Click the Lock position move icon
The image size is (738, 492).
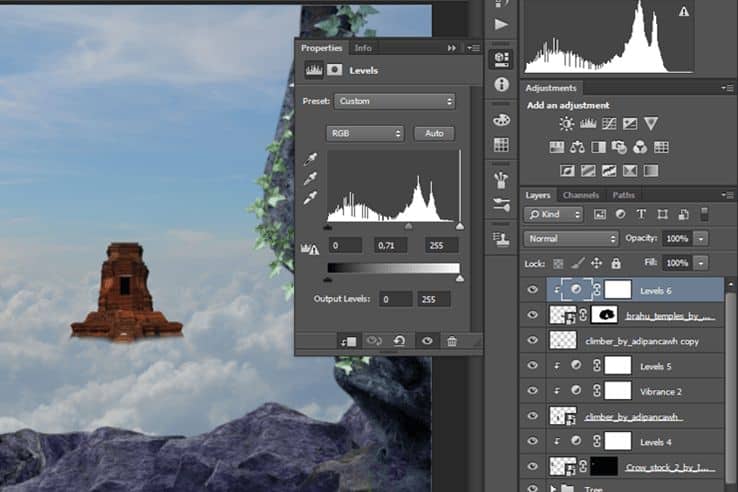pyautogui.click(x=596, y=263)
